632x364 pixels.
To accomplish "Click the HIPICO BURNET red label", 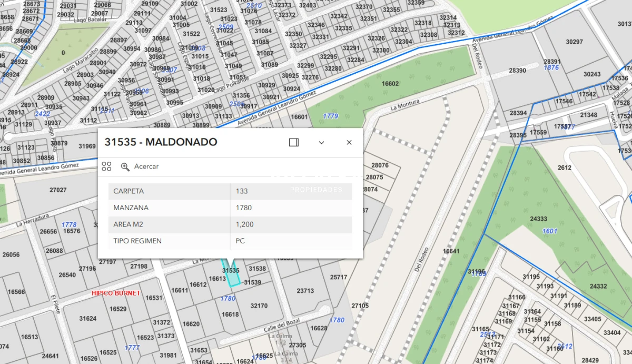I will [x=116, y=293].
